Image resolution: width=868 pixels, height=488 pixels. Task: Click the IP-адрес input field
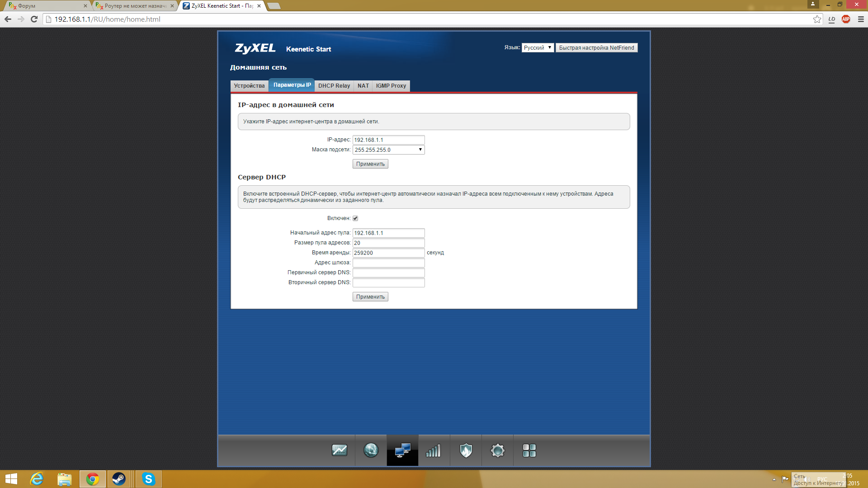click(389, 140)
